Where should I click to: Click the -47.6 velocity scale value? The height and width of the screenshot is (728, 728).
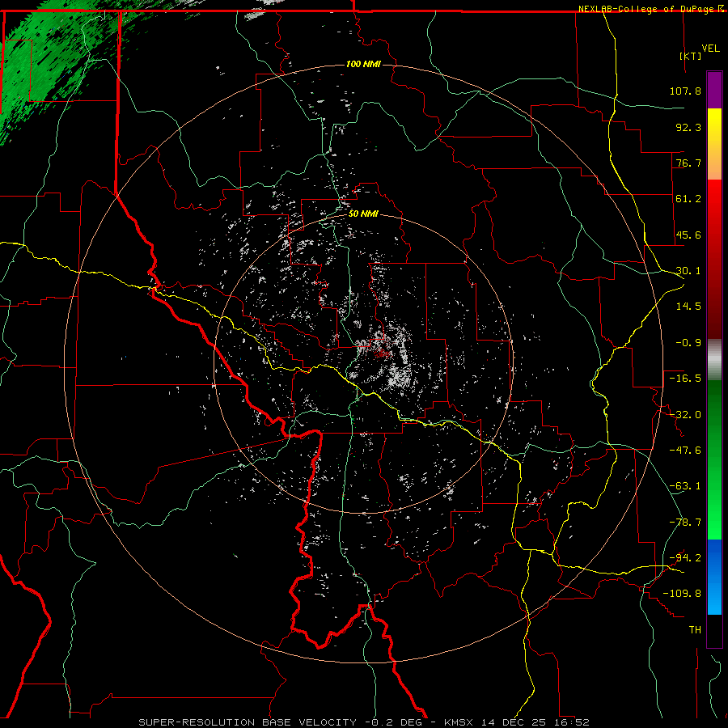click(x=685, y=451)
